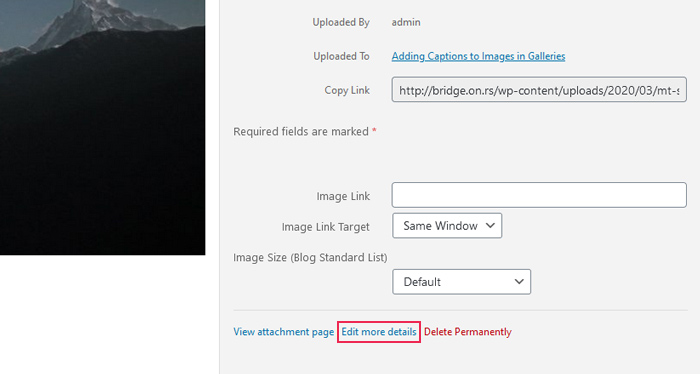Open the Same Window target dropdown

coord(447,226)
